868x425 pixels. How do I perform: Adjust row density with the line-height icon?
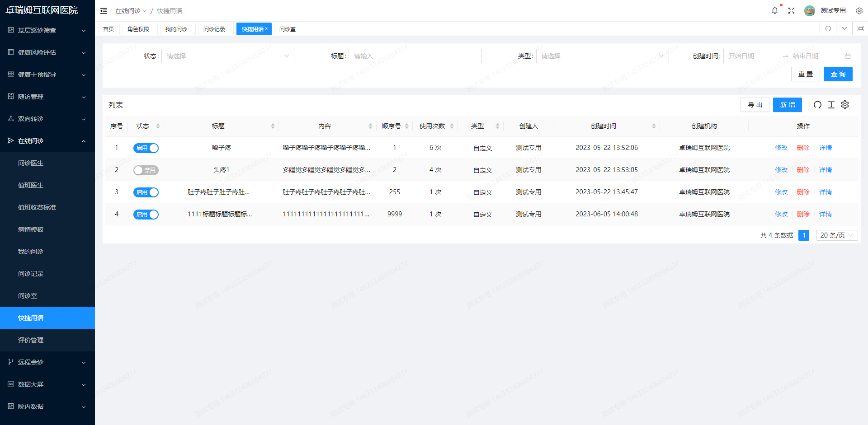831,105
